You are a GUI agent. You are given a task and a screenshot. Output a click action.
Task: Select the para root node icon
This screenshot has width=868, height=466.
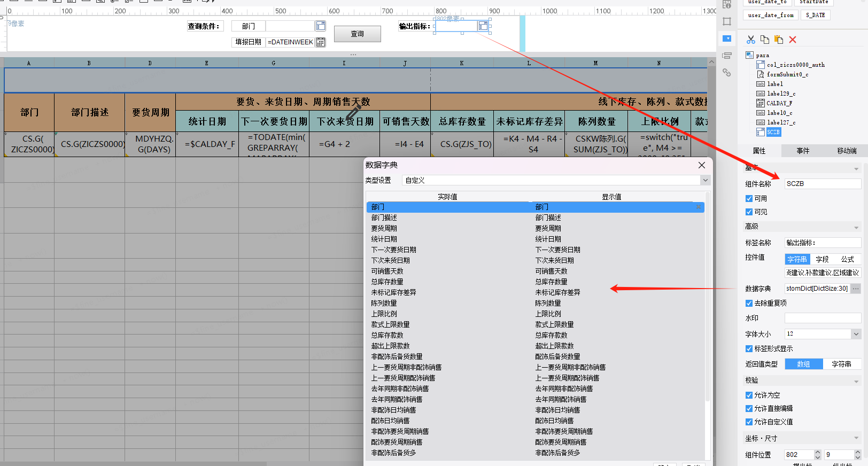point(749,55)
